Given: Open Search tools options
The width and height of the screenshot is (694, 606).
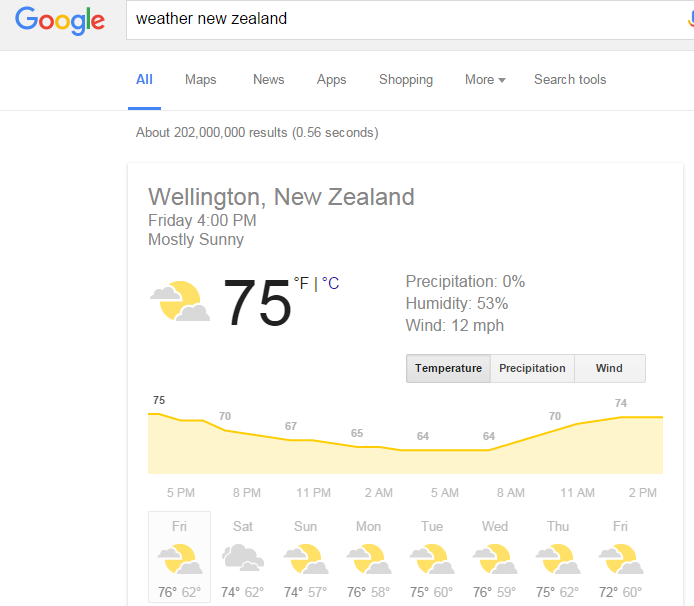Looking at the screenshot, I should click(x=570, y=80).
